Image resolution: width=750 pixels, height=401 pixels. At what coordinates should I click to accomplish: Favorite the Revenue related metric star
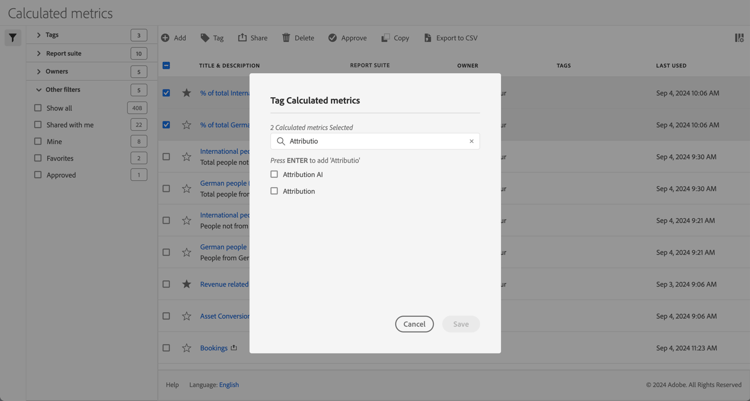point(186,284)
